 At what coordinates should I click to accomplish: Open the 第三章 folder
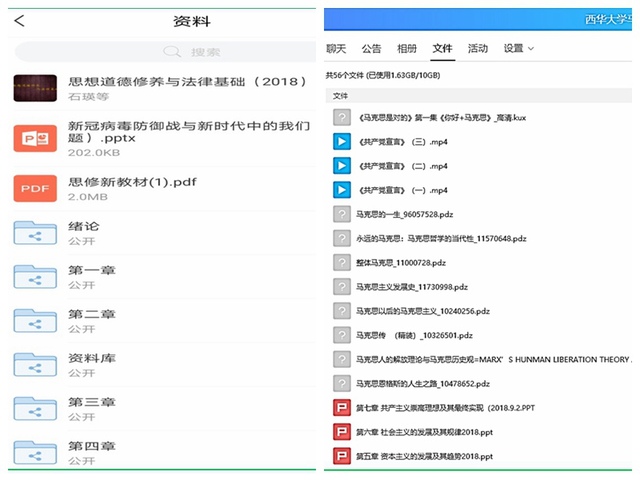point(35,408)
